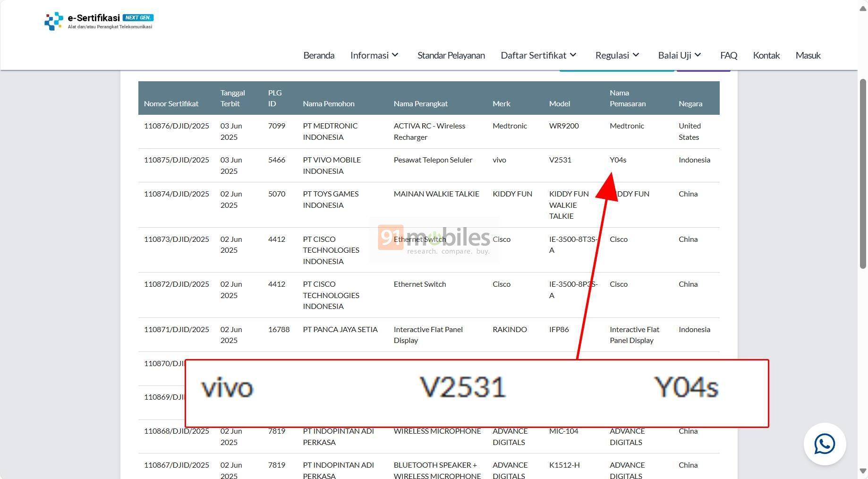Viewport: 868px width, 479px height.
Task: Click PLG ID 7099 cell
Action: click(x=276, y=126)
